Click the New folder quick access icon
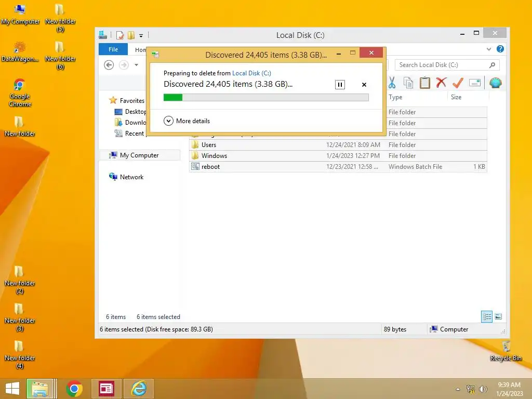Viewport: 532px width, 399px height. coord(131,35)
